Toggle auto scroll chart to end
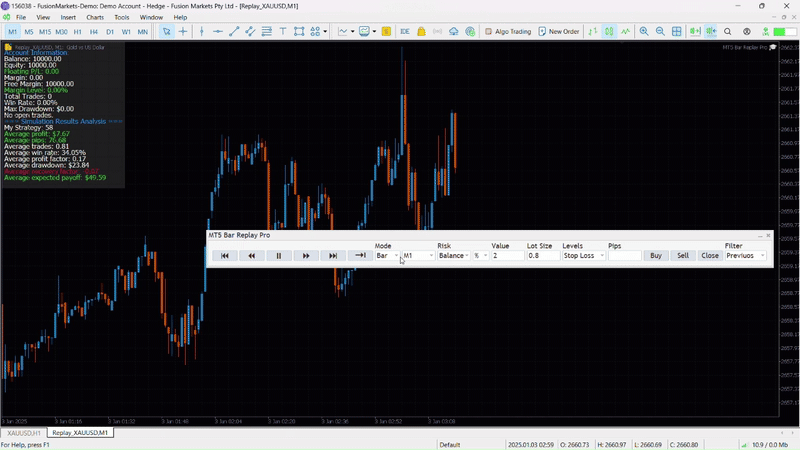Image resolution: width=800 pixels, height=450 pixels. pyautogui.click(x=695, y=32)
